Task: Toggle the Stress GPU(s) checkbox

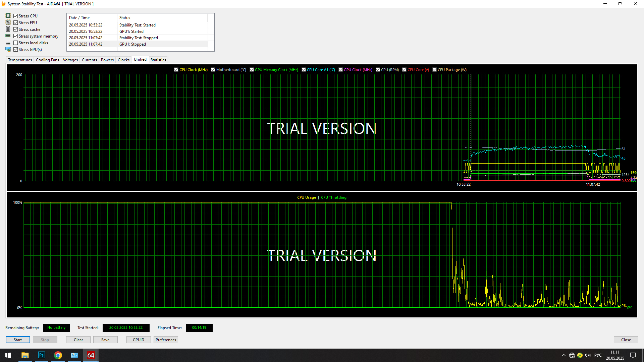Action: pyautogui.click(x=15, y=49)
